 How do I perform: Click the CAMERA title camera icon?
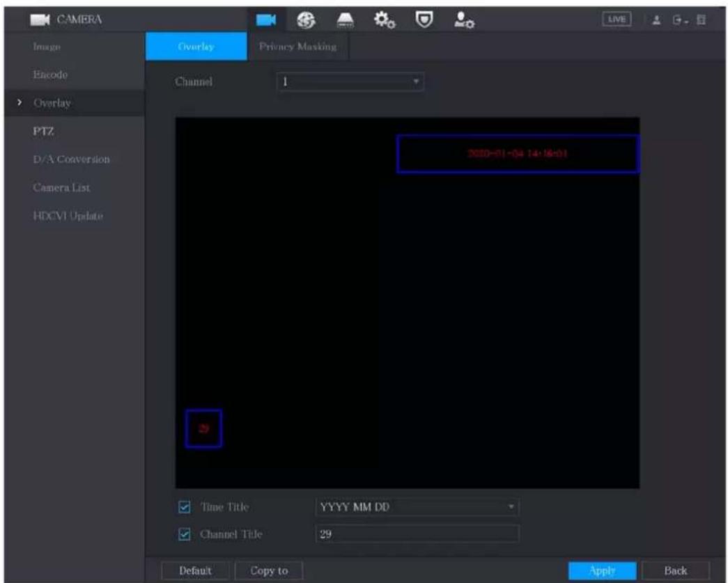click(x=40, y=20)
